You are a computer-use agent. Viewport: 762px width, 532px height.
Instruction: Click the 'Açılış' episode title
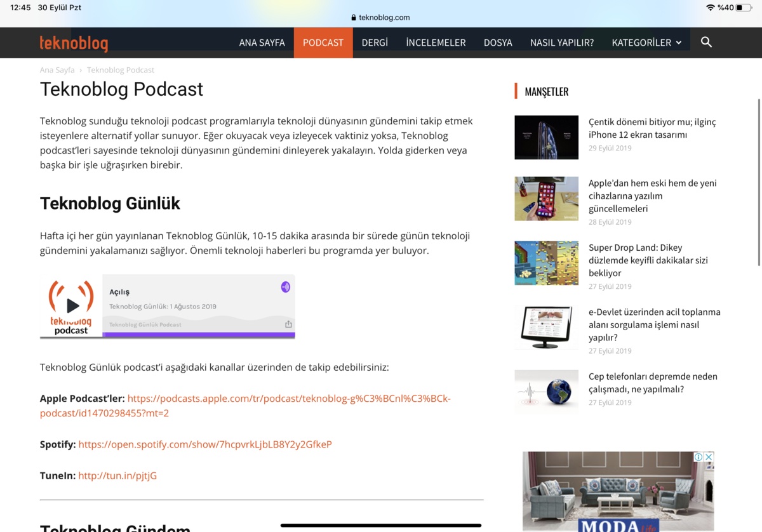click(119, 292)
